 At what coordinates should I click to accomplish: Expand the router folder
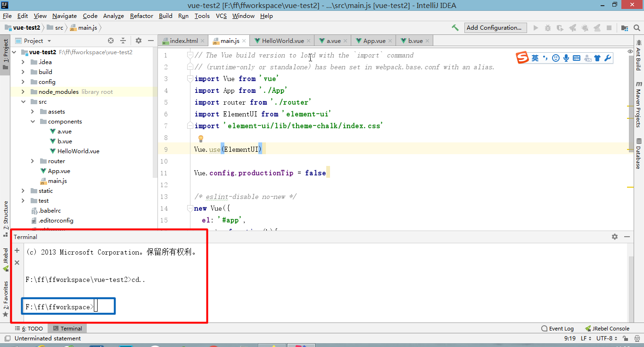click(33, 161)
